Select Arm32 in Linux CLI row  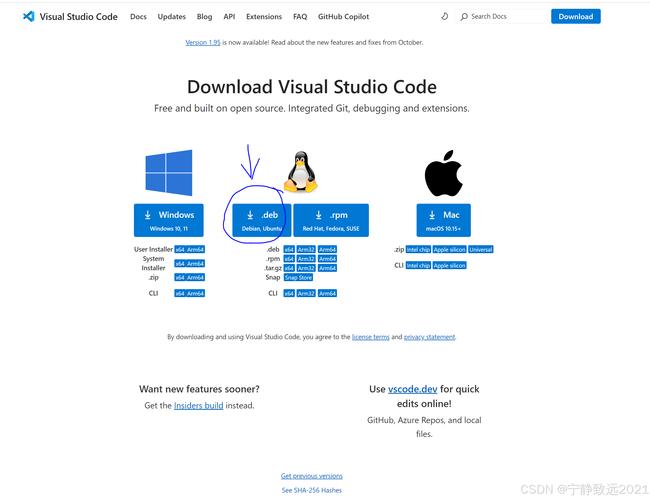point(306,293)
